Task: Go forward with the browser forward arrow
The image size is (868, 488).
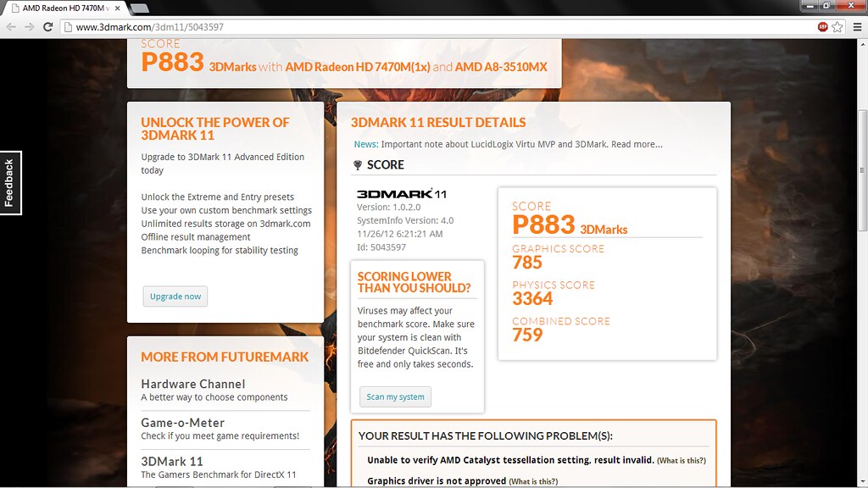Action: (x=30, y=26)
